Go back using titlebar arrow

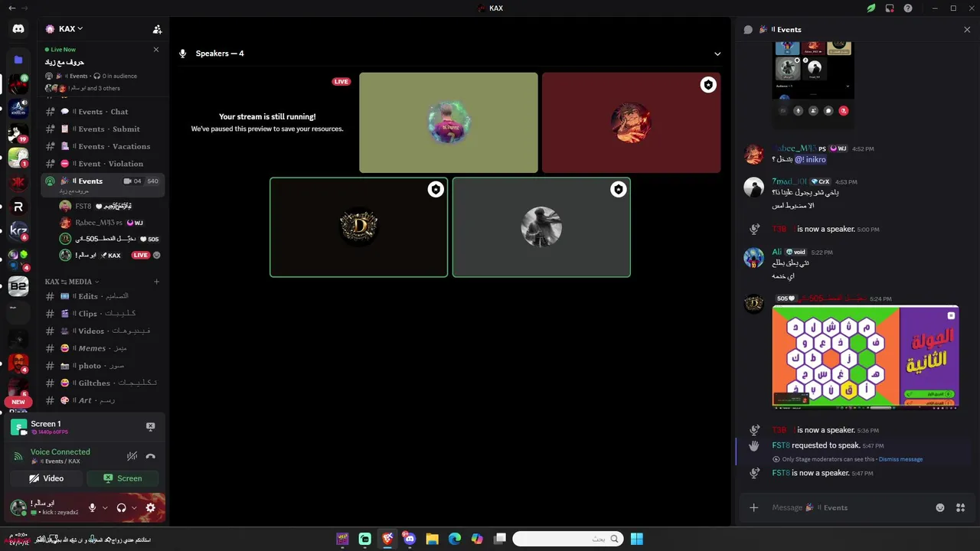tap(11, 8)
